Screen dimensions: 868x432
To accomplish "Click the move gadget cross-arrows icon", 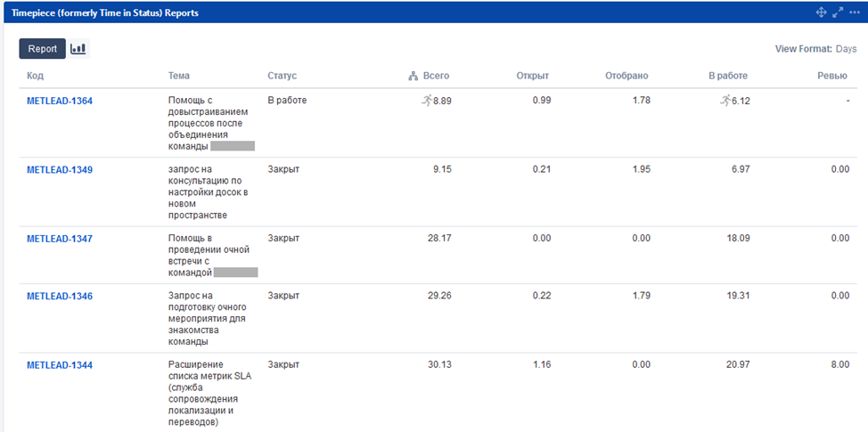I will pyautogui.click(x=822, y=12).
